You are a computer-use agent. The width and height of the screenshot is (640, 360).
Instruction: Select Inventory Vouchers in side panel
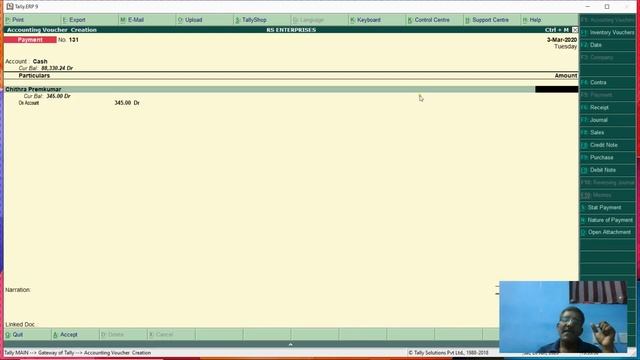click(x=607, y=32)
